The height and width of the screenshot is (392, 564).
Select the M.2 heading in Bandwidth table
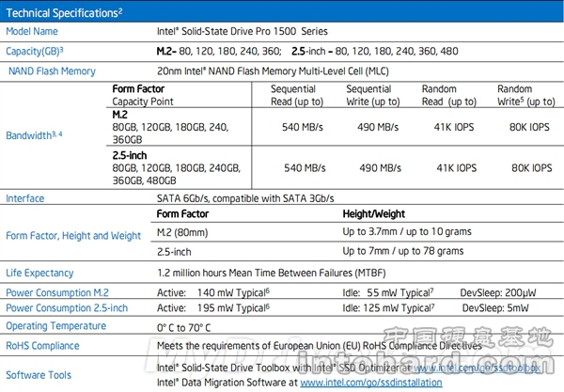119,115
